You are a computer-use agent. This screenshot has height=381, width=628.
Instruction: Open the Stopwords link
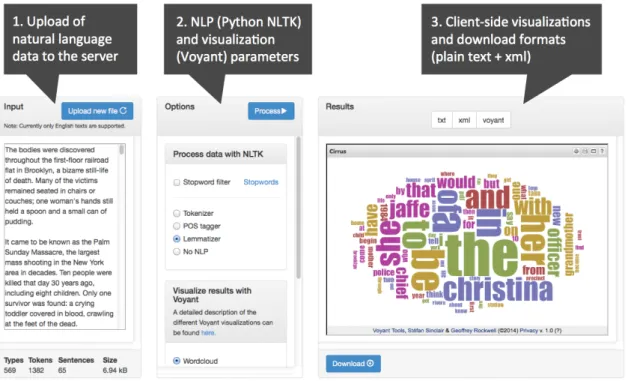click(x=261, y=182)
